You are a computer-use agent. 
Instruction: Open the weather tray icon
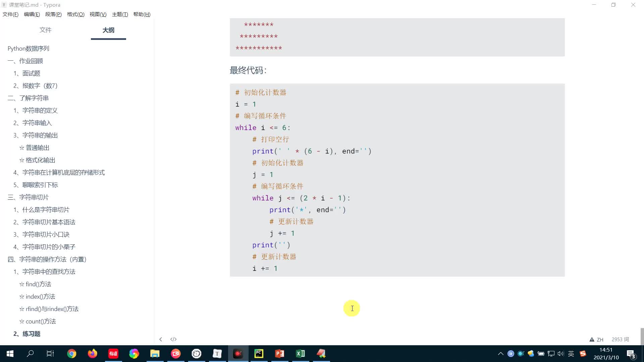531,354
